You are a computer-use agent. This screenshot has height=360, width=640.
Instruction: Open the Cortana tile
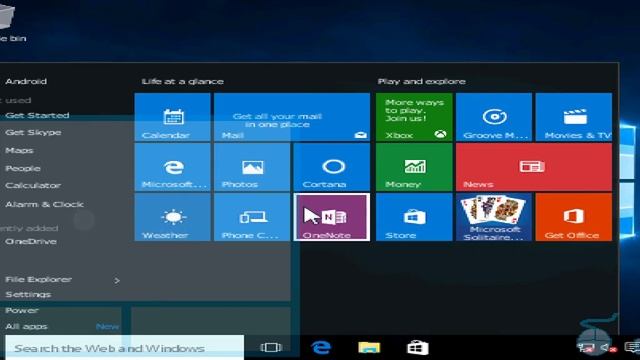tap(331, 167)
